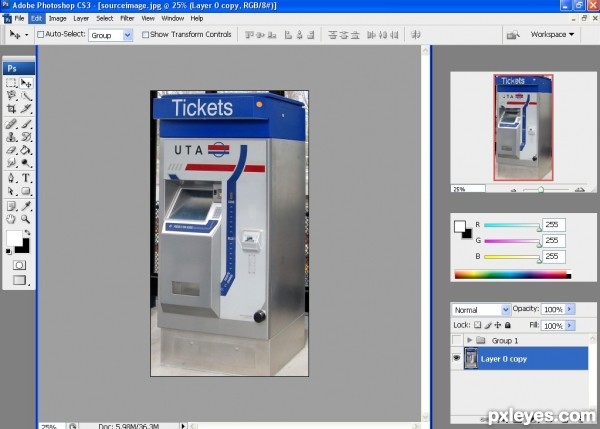Click the foreground color swatch in toolbox
Screen dimensions: 600x429
[x=13, y=238]
